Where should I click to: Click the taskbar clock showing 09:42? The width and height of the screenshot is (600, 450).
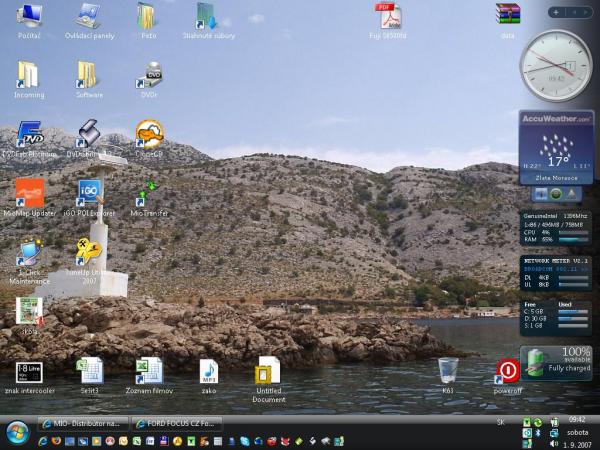click(x=577, y=420)
